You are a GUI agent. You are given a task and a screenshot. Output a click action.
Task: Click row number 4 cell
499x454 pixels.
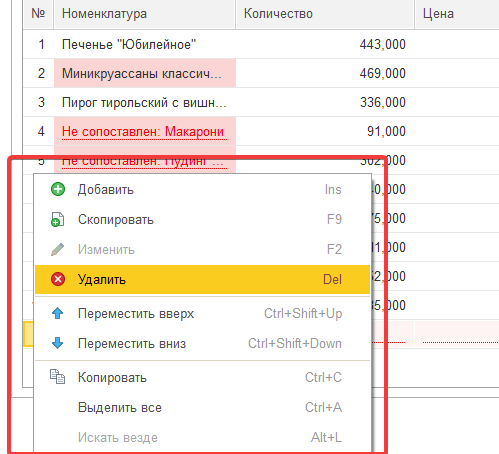(x=38, y=131)
